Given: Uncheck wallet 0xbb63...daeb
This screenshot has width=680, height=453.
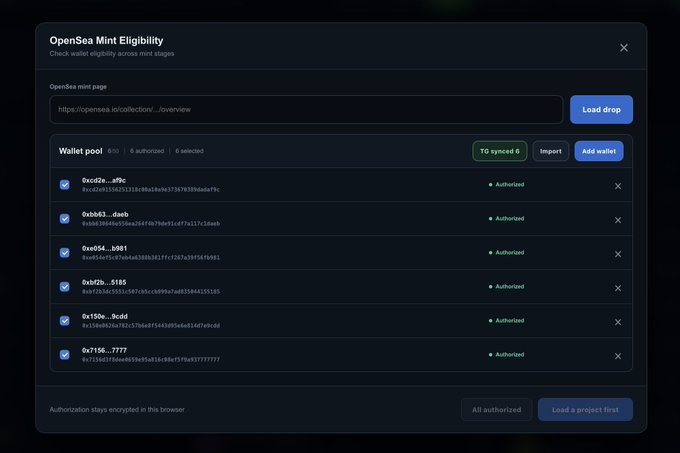Looking at the screenshot, I should (65, 218).
